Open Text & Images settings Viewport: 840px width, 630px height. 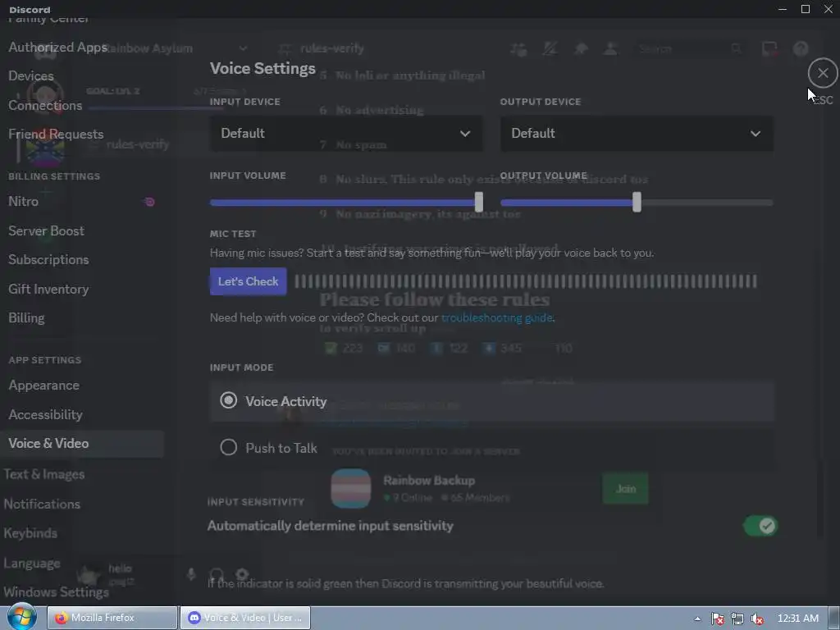point(44,474)
